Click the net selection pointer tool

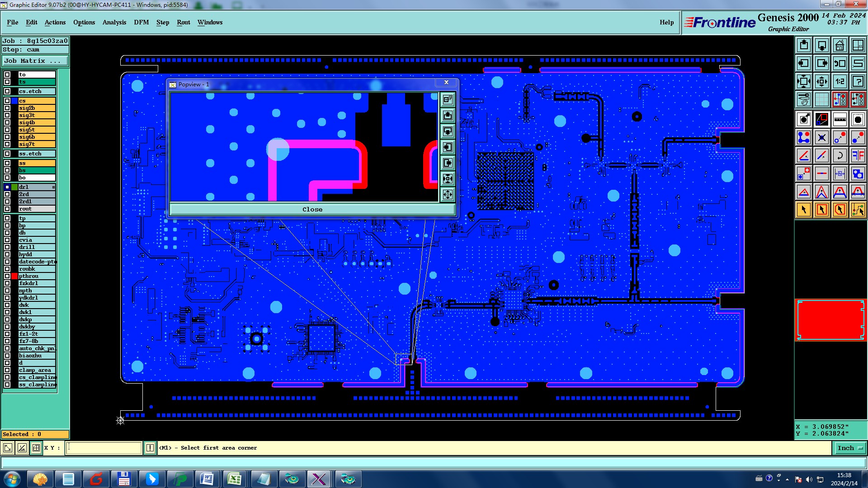858,210
